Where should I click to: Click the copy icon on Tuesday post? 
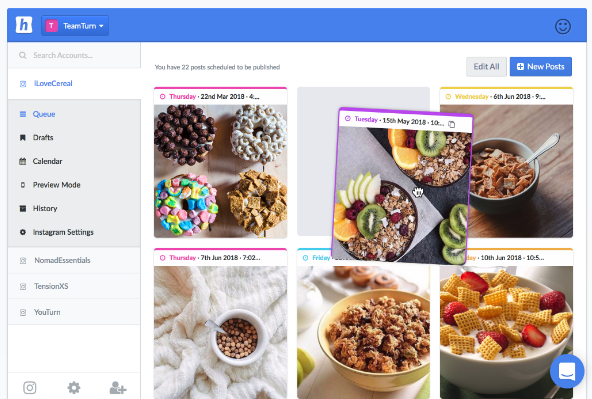point(452,124)
